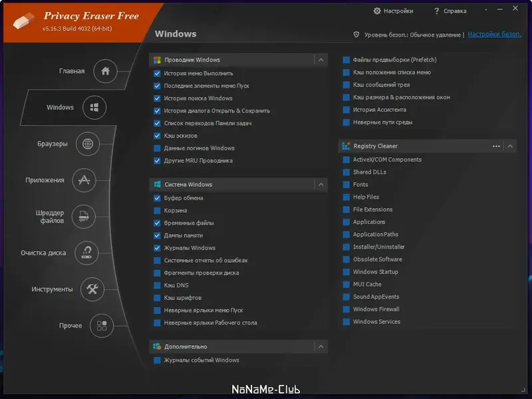Screen dimensions: 532x399
Task: Uncheck История меню Выполнить checkbox
Action: pos(158,73)
